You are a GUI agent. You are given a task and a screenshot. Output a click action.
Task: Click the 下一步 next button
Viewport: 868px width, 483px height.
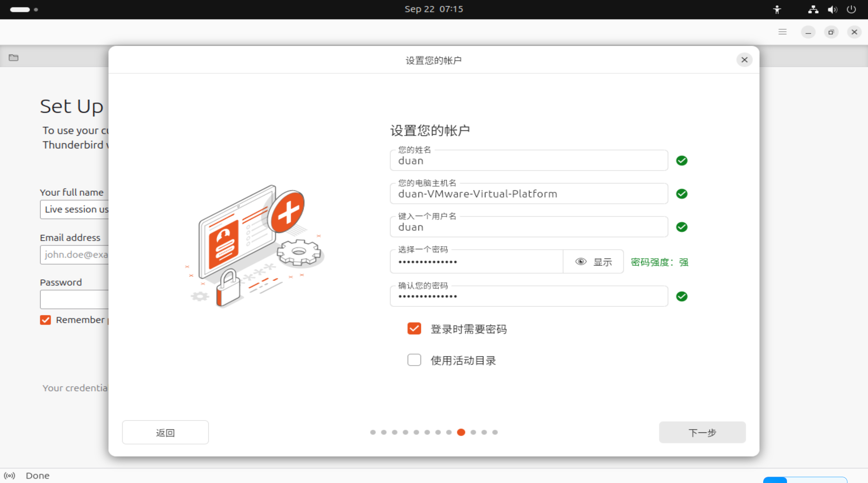[x=702, y=432]
